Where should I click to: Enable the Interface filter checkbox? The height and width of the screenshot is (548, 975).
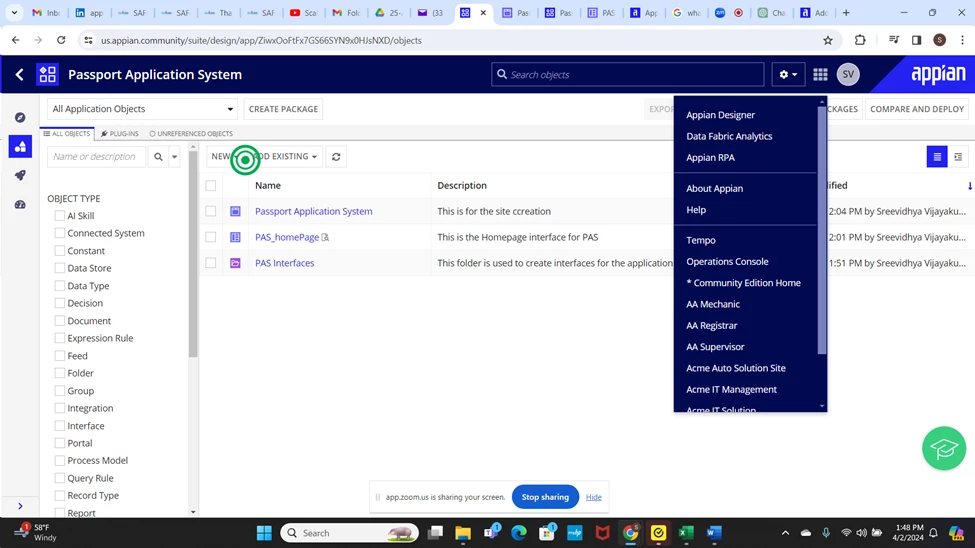60,426
